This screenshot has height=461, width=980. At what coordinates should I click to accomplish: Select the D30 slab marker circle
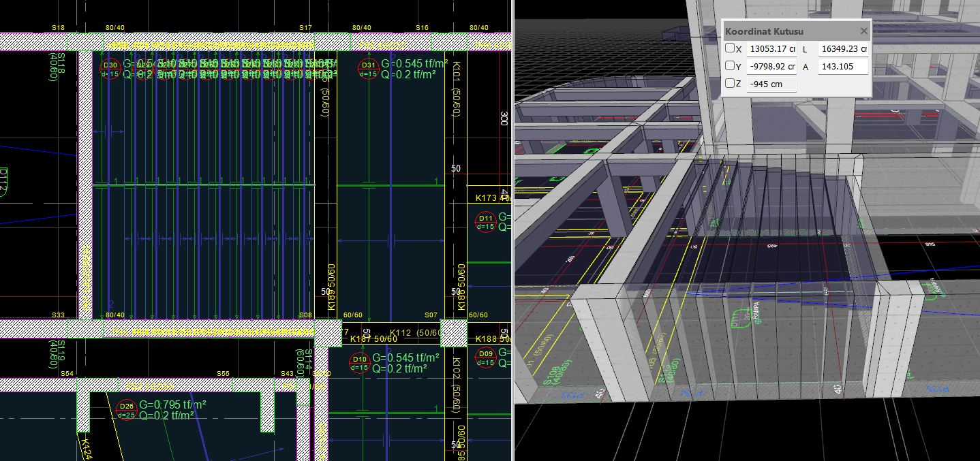click(x=110, y=69)
